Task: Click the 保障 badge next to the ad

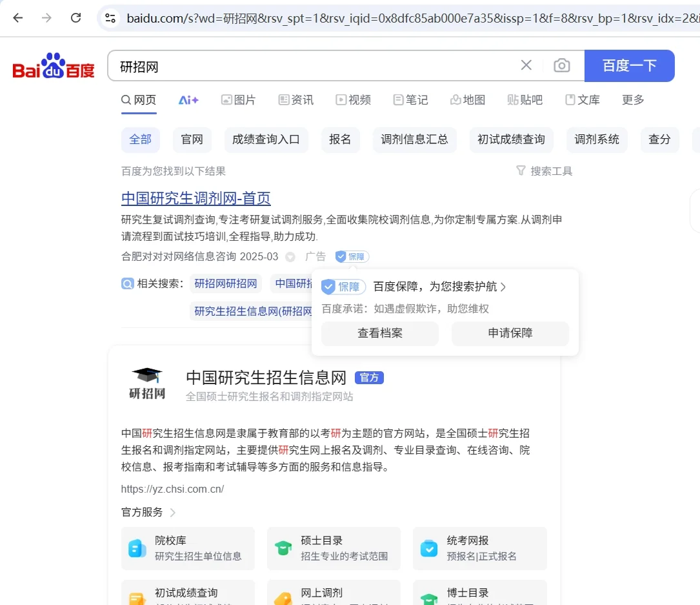Action: [351, 256]
